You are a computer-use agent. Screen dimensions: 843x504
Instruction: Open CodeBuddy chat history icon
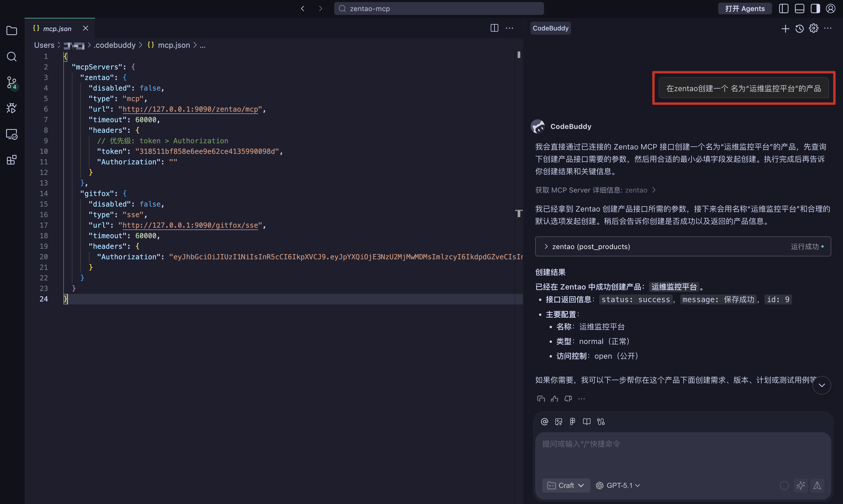(799, 28)
